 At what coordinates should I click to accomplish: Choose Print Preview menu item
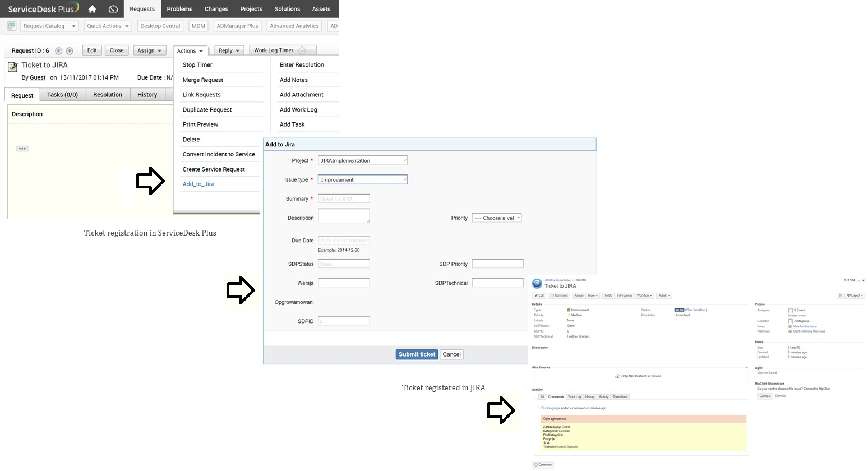200,124
